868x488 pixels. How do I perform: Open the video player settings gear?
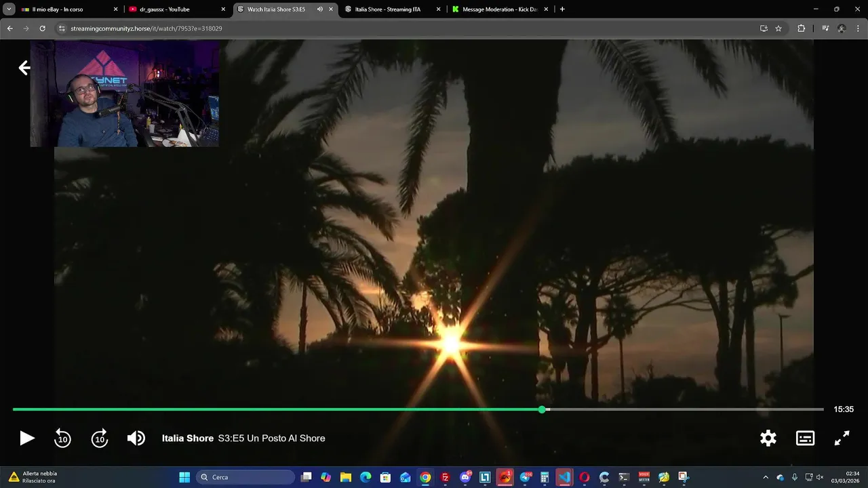coord(768,439)
